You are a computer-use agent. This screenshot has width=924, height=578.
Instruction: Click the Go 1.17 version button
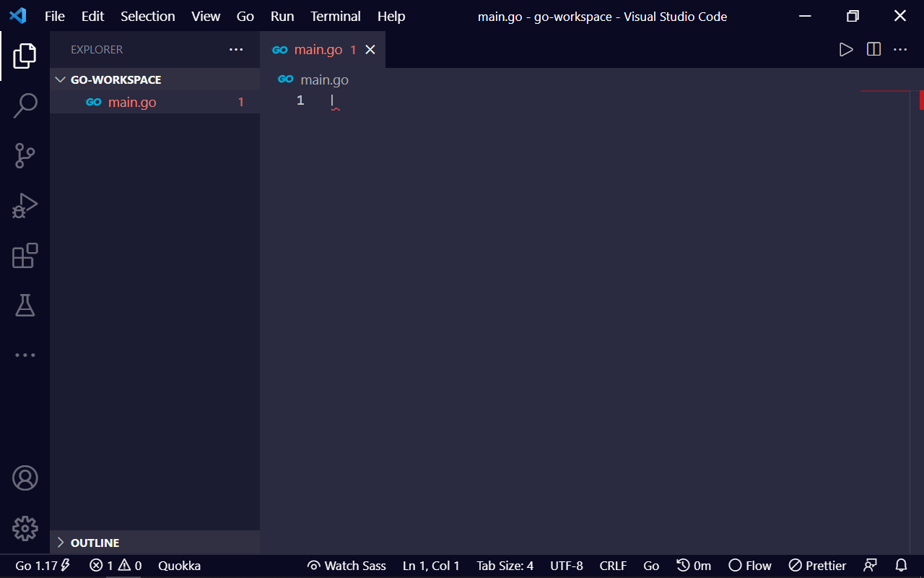(43, 566)
